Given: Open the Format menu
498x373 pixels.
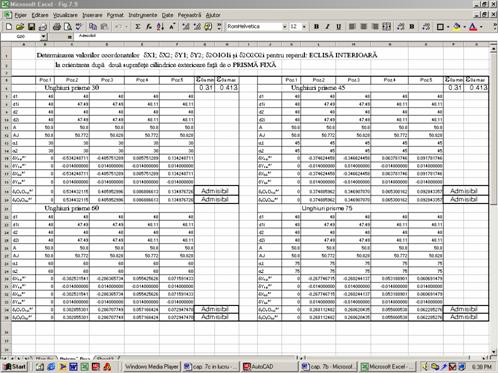Looking at the screenshot, I should pyautogui.click(x=115, y=15).
